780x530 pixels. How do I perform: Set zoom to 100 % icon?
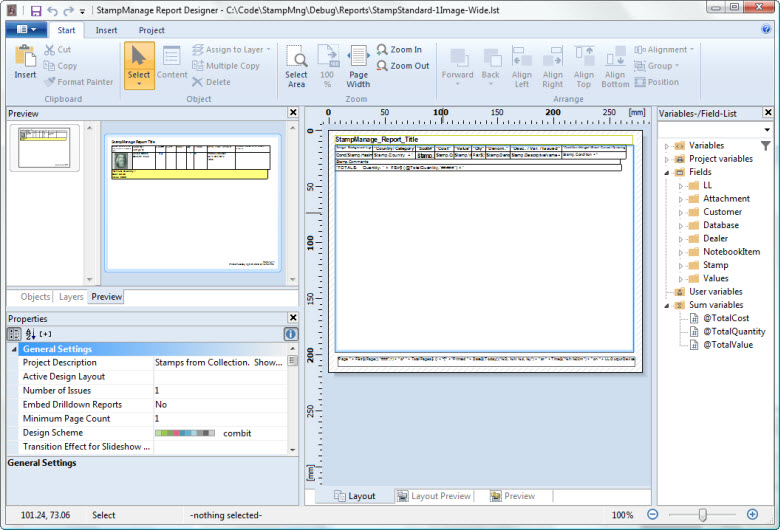tap(328, 56)
